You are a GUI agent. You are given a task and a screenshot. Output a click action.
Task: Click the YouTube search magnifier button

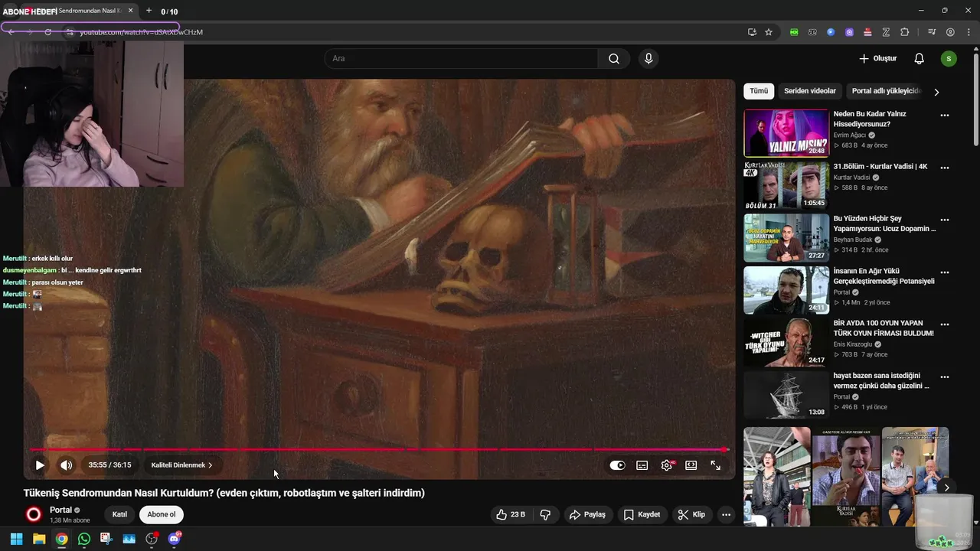coord(614,59)
